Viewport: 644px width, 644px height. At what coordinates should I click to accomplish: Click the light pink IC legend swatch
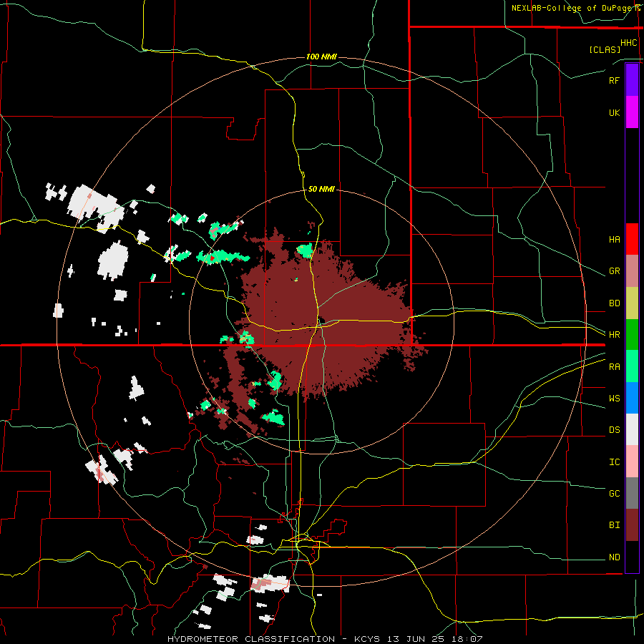pos(632,462)
